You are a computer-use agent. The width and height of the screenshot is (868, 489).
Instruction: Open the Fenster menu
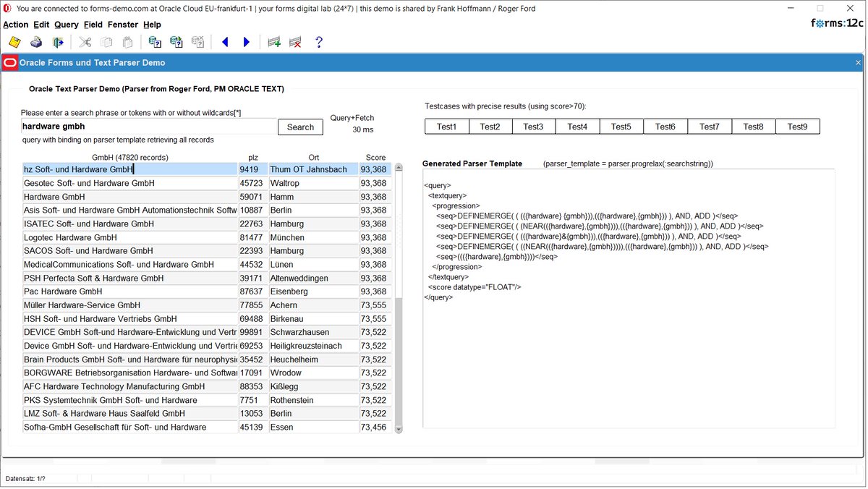123,25
